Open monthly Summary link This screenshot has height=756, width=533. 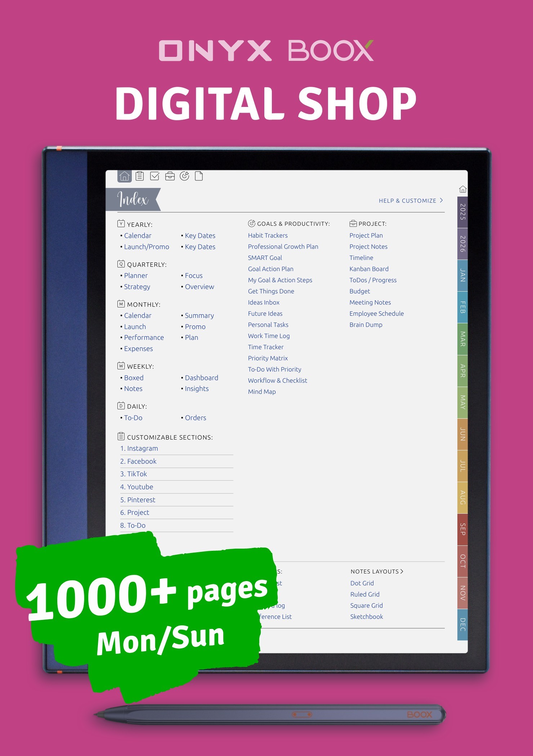[x=200, y=315]
